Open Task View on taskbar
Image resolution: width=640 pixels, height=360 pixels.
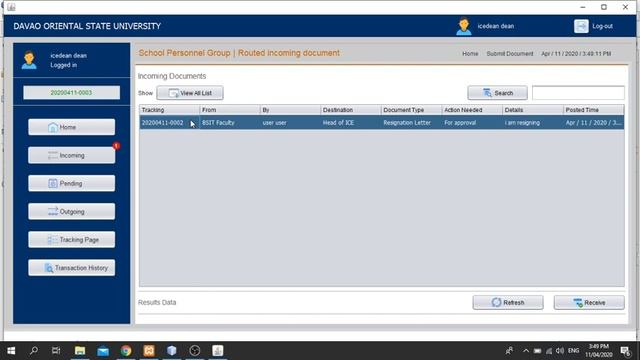click(x=56, y=351)
